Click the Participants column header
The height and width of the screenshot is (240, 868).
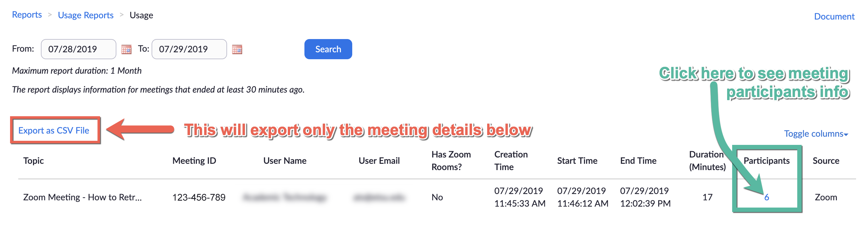point(766,161)
